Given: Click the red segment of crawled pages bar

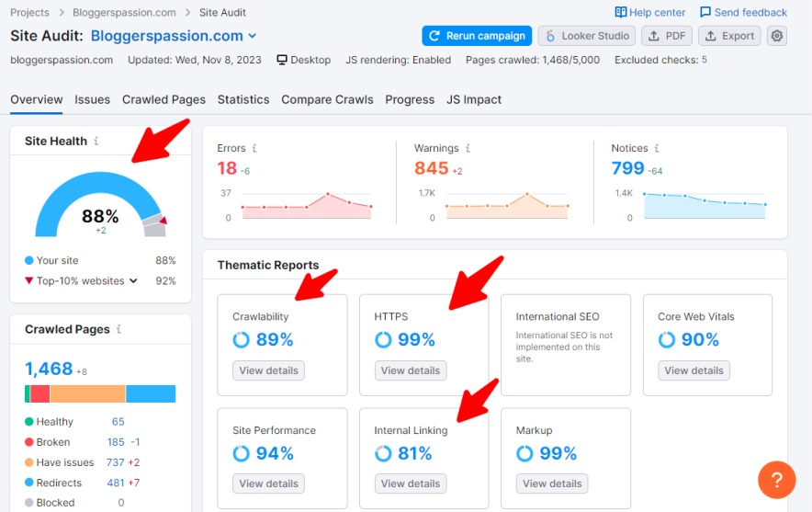Looking at the screenshot, I should [x=39, y=393].
